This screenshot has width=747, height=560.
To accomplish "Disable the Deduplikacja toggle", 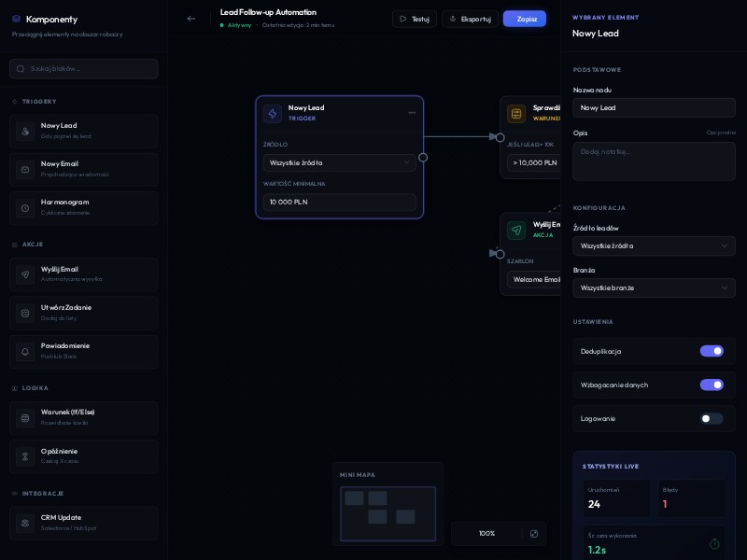I will tap(712, 351).
